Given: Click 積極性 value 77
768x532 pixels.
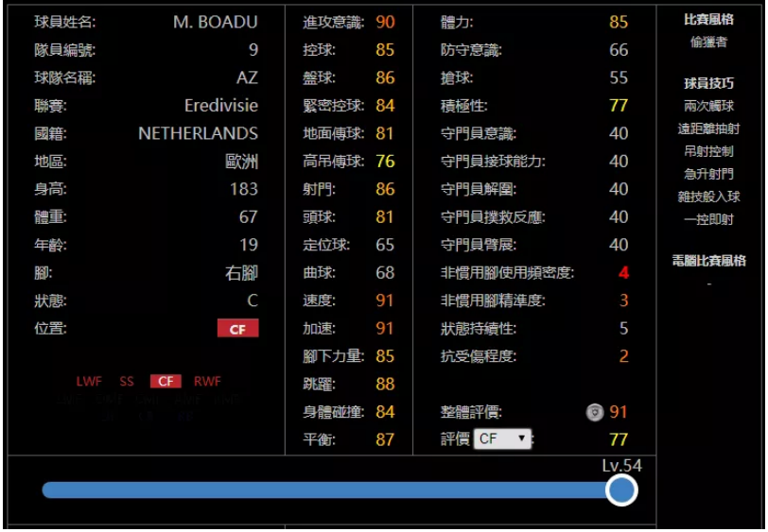Looking at the screenshot, I should tap(619, 106).
